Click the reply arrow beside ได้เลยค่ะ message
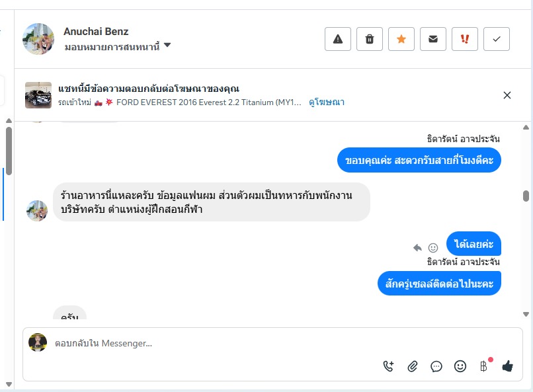The width and height of the screenshot is (533, 392). coord(417,247)
